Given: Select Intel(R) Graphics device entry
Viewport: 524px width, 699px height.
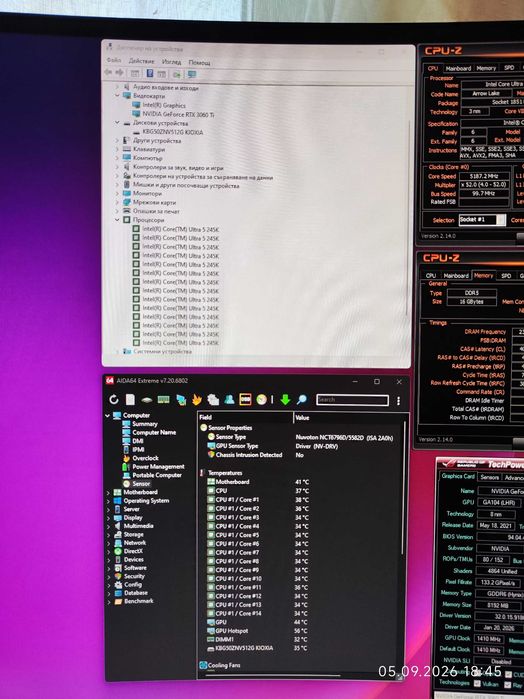Looking at the screenshot, I should (x=164, y=105).
